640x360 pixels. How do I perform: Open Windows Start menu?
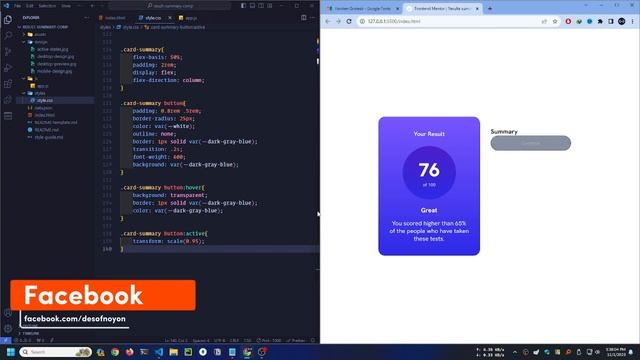click(11, 352)
